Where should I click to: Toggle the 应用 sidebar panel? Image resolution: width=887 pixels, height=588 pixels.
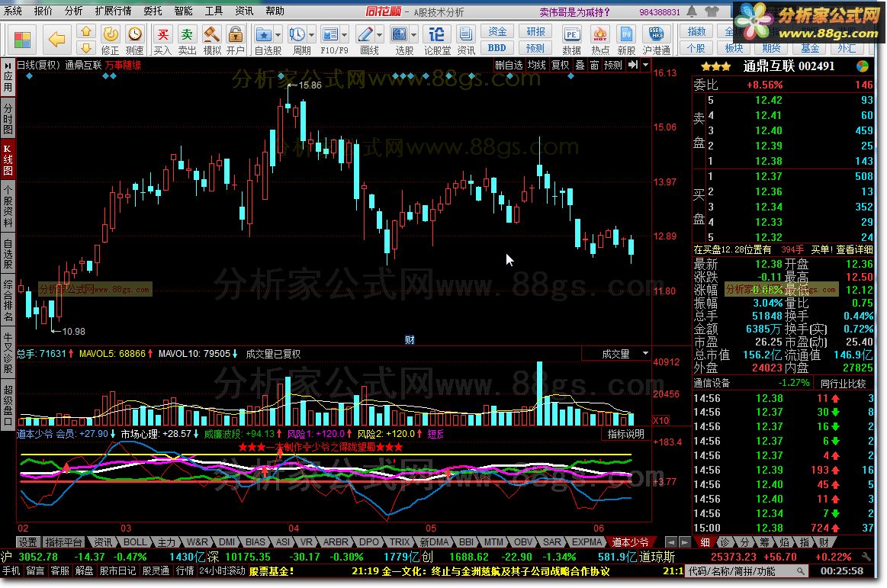[x=8, y=77]
